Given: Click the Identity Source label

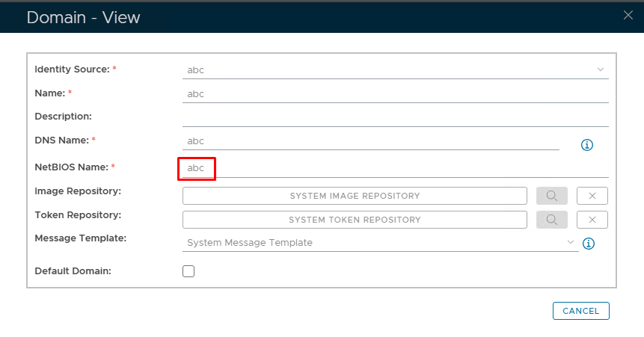Looking at the screenshot, I should [x=72, y=69].
